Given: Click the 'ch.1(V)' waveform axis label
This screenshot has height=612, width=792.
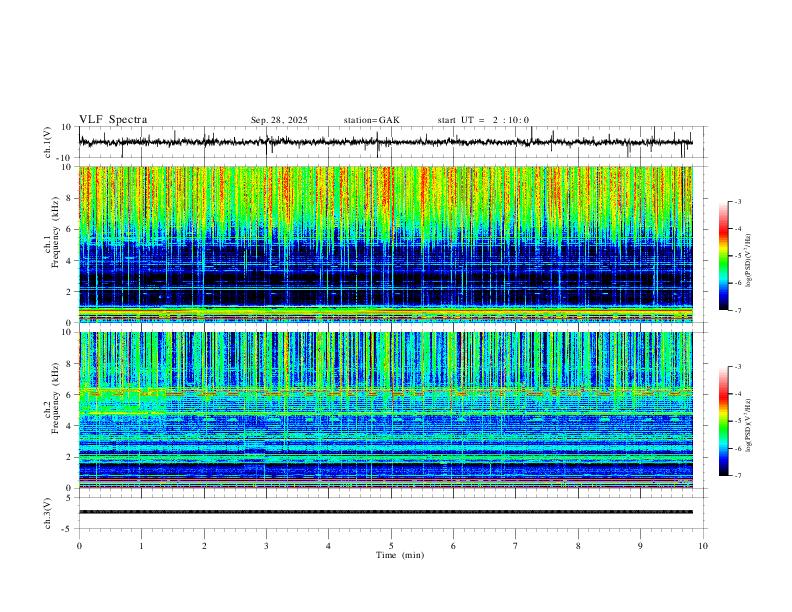Looking at the screenshot, I should pos(48,142).
